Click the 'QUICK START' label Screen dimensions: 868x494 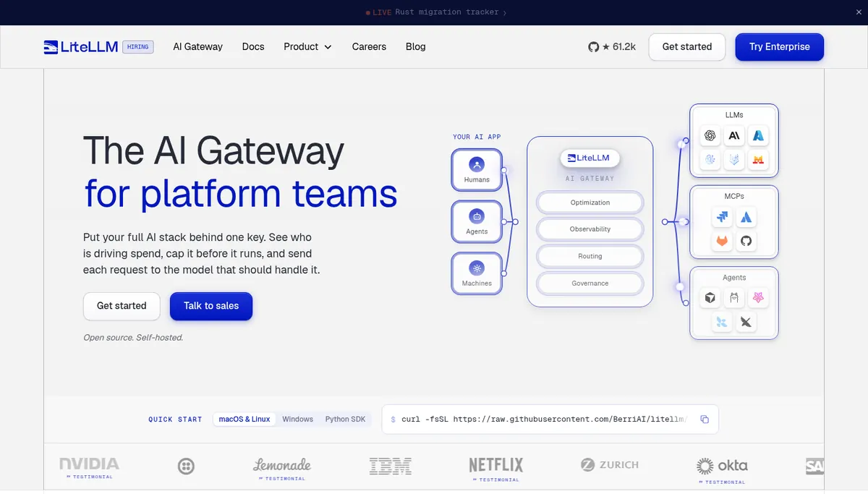click(x=175, y=420)
